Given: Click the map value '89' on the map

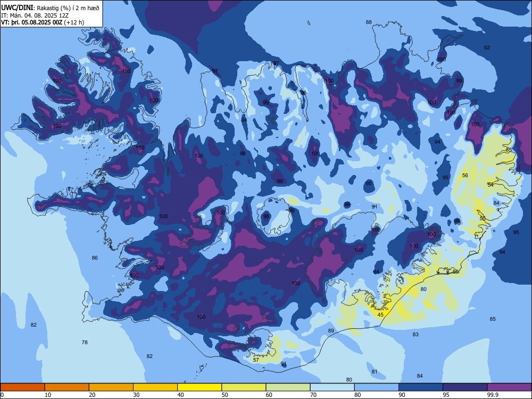Looking at the screenshot, I should 331,330.
